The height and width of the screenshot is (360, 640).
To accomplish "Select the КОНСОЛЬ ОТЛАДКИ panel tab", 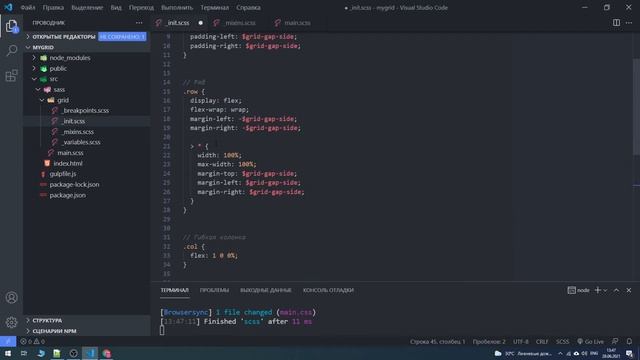I will coord(328,290).
